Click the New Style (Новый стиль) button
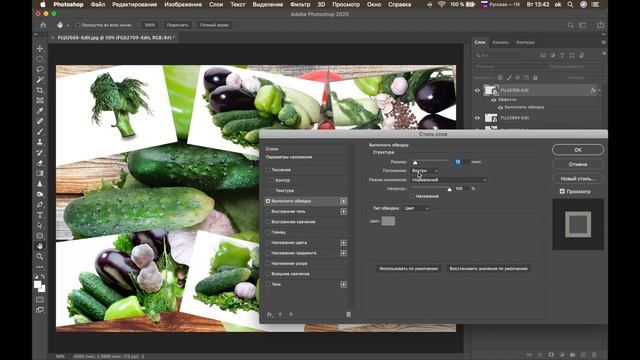Image resolution: width=640 pixels, height=360 pixels. (578, 179)
